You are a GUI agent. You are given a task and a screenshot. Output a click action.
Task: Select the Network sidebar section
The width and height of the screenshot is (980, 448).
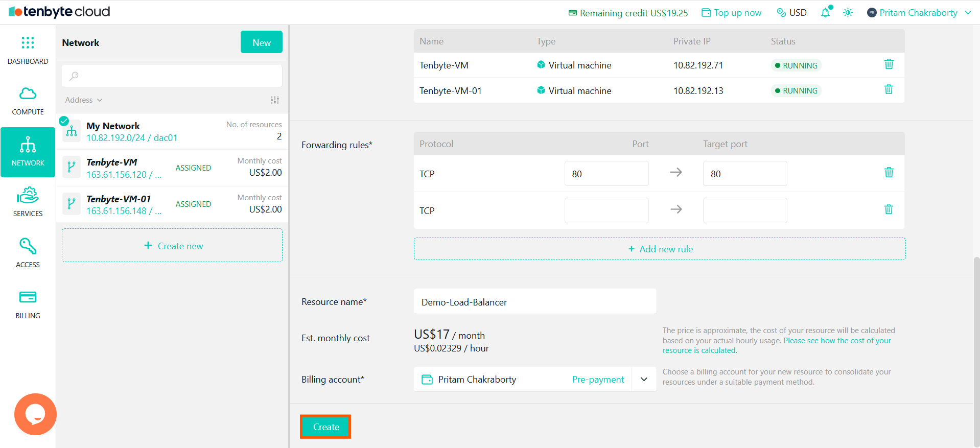coord(28,152)
